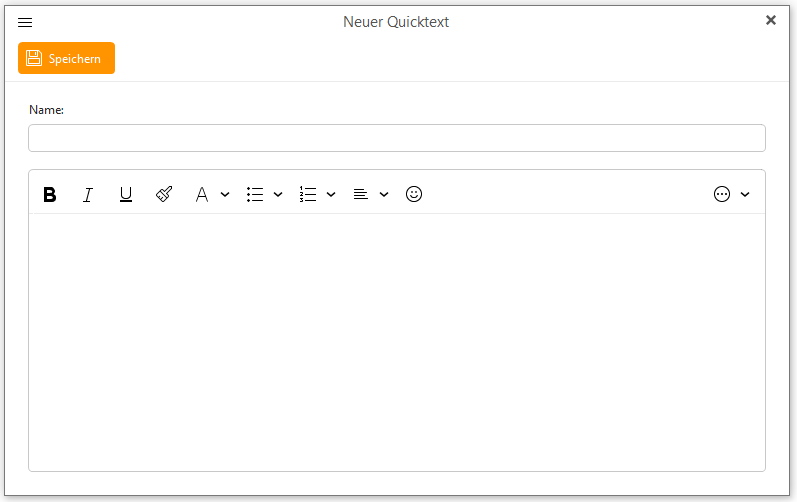Expand the text alignment dropdown arrow
This screenshot has height=502, width=797.
click(384, 195)
